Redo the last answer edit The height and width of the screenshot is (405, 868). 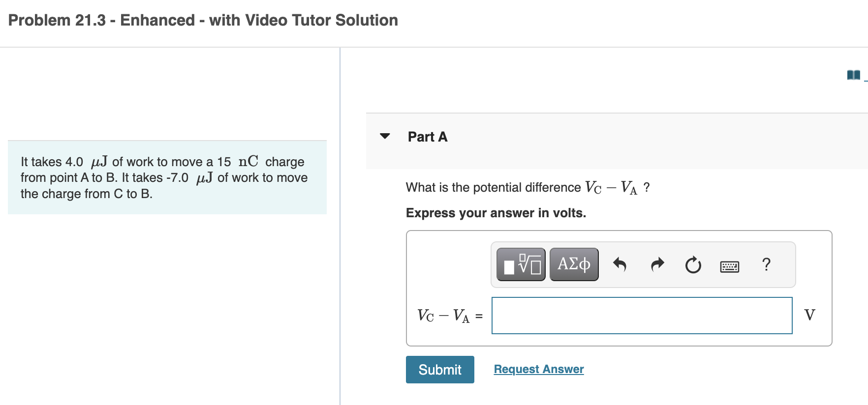tap(657, 265)
